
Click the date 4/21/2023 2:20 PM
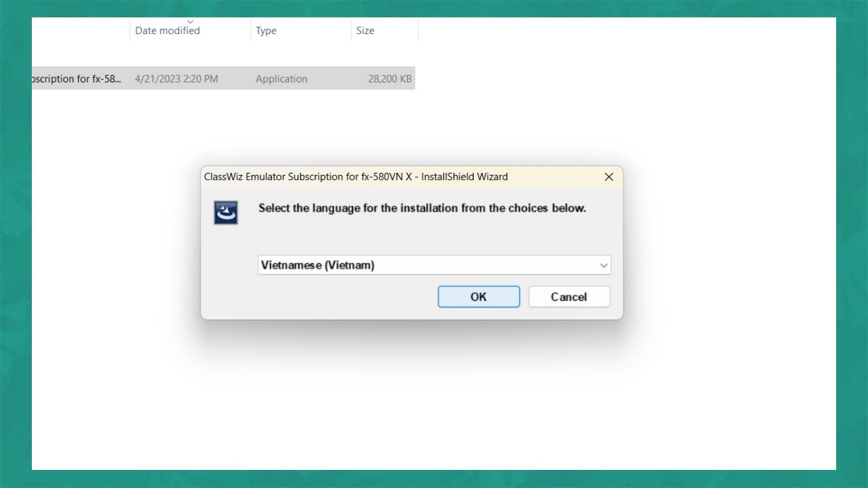176,79
